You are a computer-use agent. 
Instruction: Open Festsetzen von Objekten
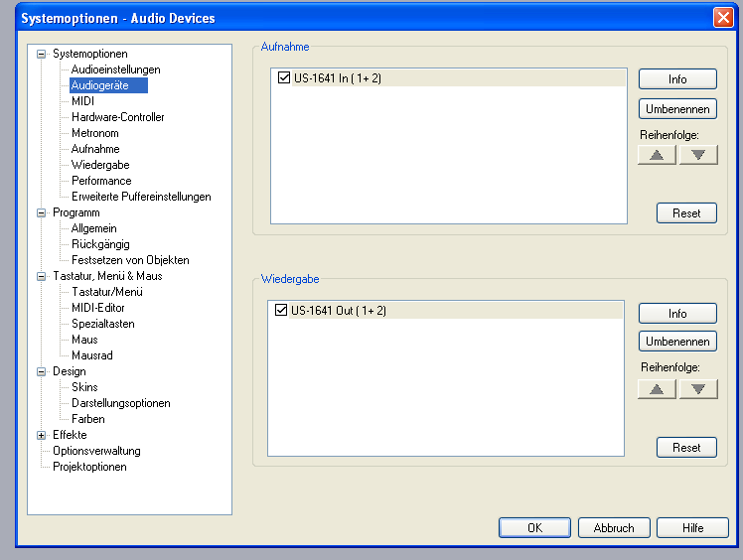point(130,260)
